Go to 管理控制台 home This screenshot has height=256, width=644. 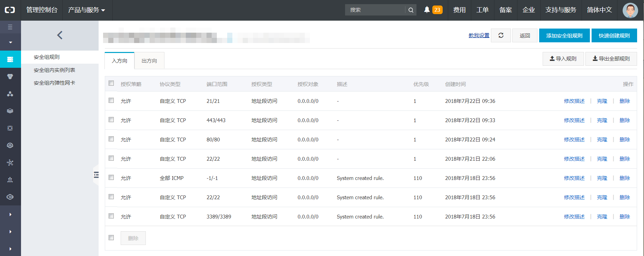click(x=42, y=10)
